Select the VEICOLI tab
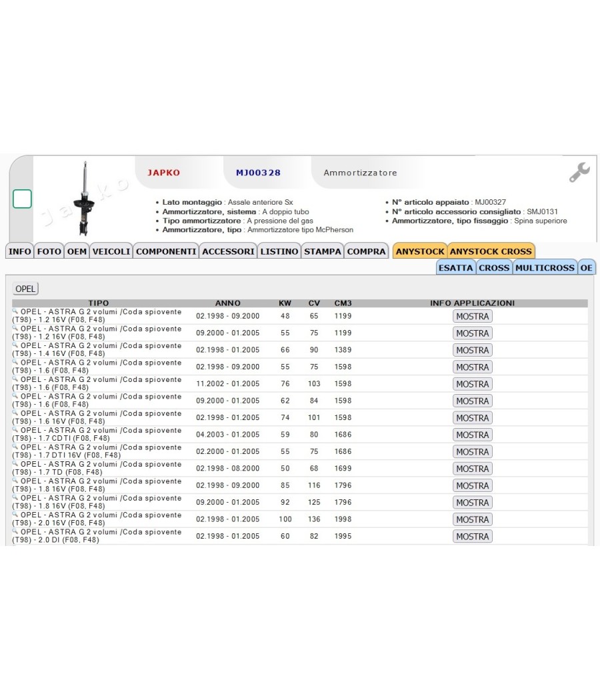600x700 pixels. pos(111,251)
